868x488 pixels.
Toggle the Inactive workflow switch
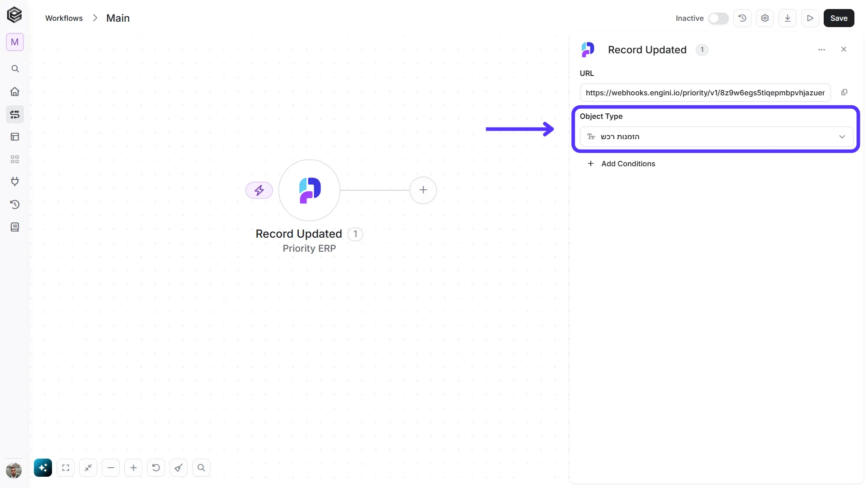pos(718,18)
